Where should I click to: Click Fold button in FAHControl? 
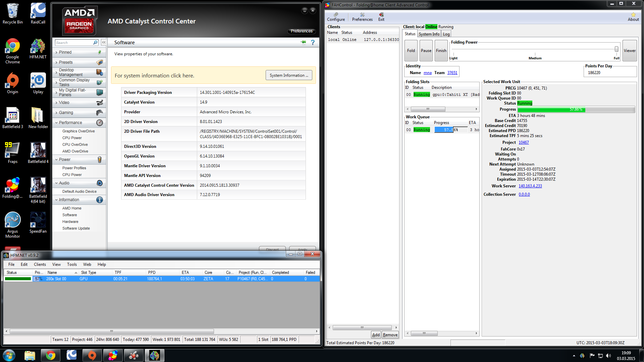[411, 51]
